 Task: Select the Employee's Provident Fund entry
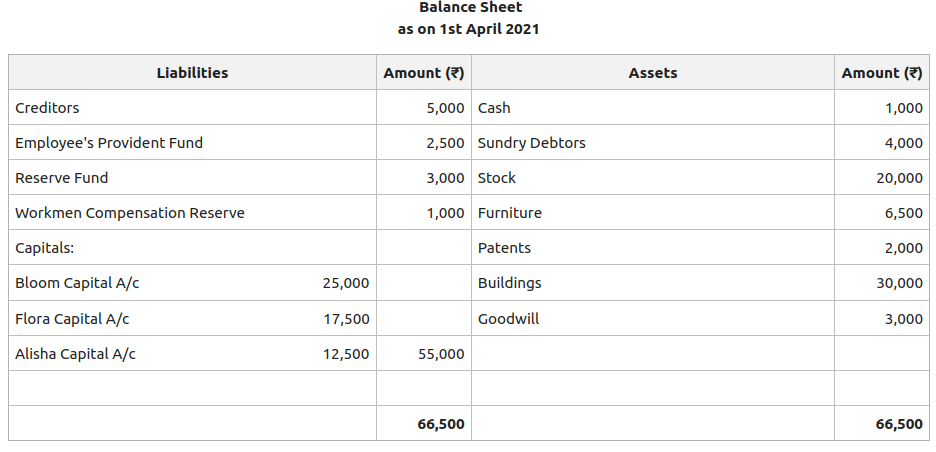[x=109, y=143]
